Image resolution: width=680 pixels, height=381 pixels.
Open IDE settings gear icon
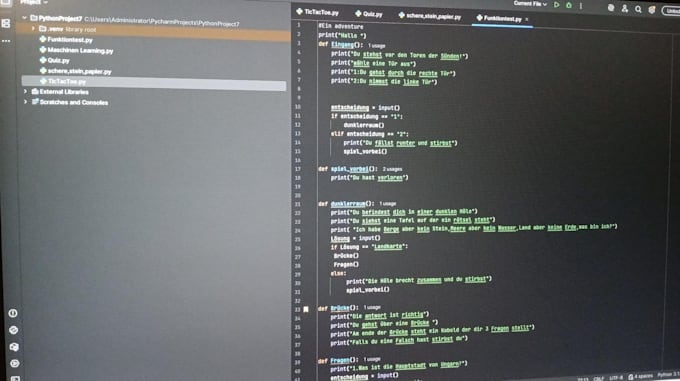(652, 10)
